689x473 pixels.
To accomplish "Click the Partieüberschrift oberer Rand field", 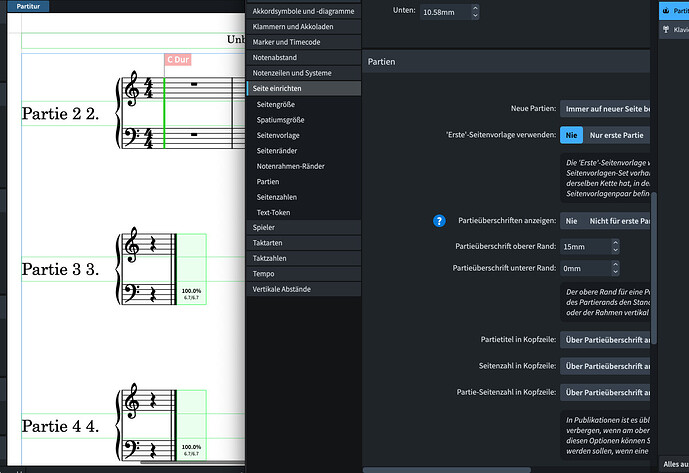I will click(584, 246).
